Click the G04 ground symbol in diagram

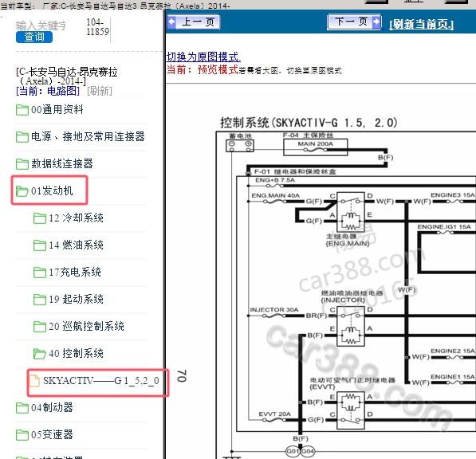point(308,451)
